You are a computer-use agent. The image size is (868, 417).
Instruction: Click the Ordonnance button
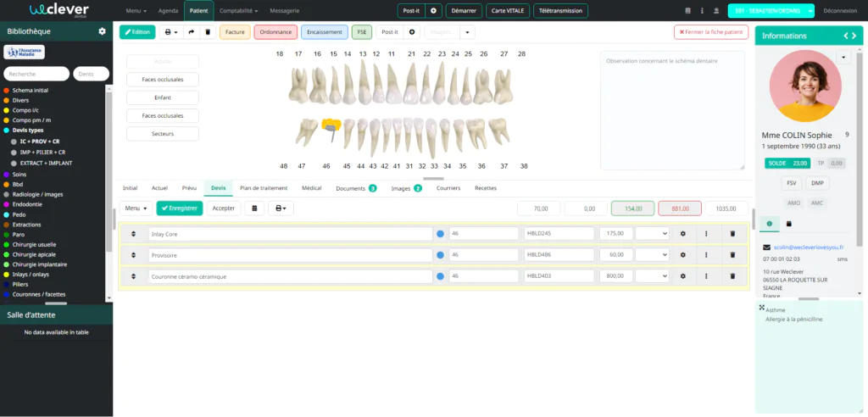point(275,32)
